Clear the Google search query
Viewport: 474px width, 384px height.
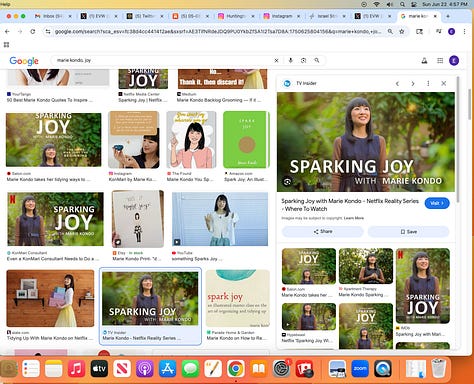(x=276, y=60)
